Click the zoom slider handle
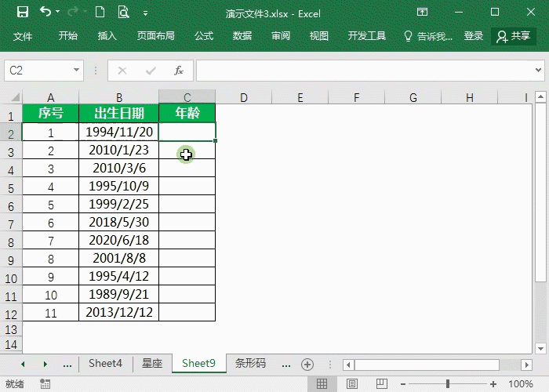549x392 pixels. click(448, 384)
